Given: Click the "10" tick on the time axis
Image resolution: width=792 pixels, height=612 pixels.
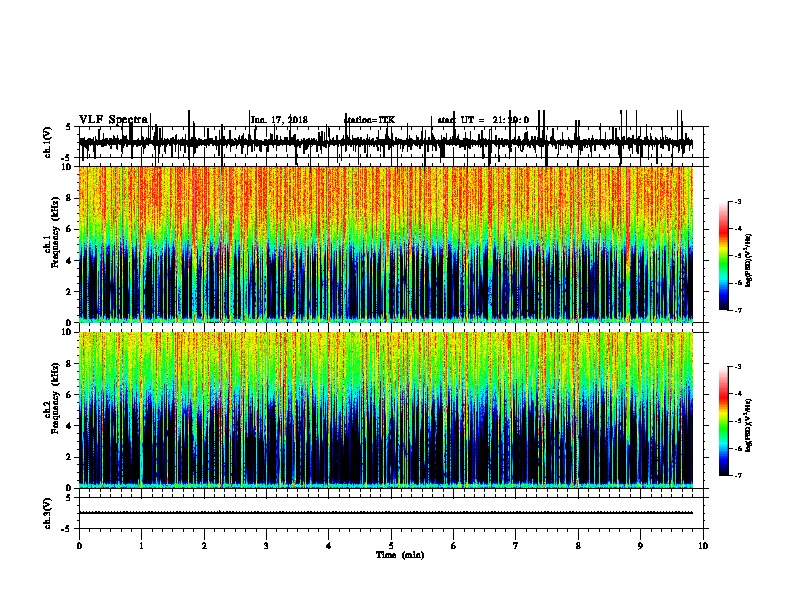Looking at the screenshot, I should pos(703,546).
